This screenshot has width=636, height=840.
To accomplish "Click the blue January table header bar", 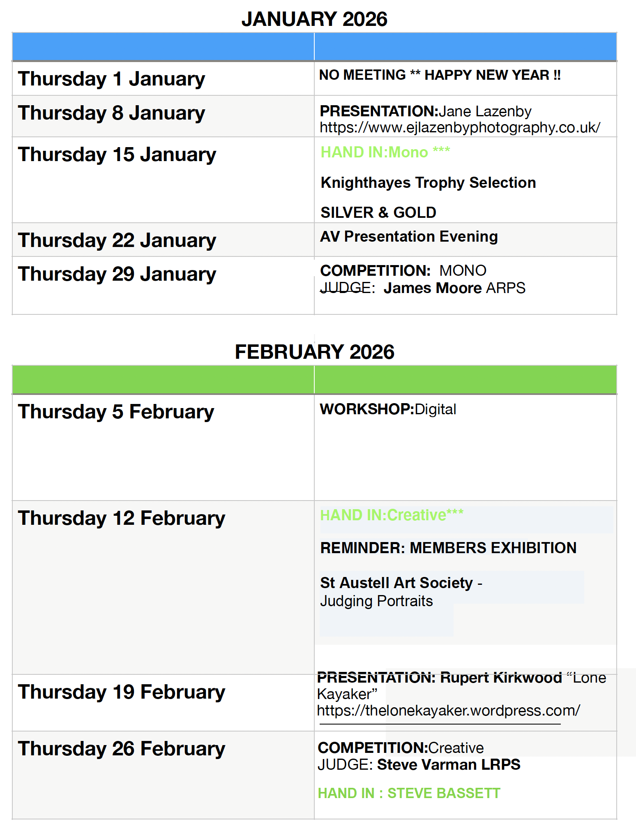I will [x=314, y=46].
